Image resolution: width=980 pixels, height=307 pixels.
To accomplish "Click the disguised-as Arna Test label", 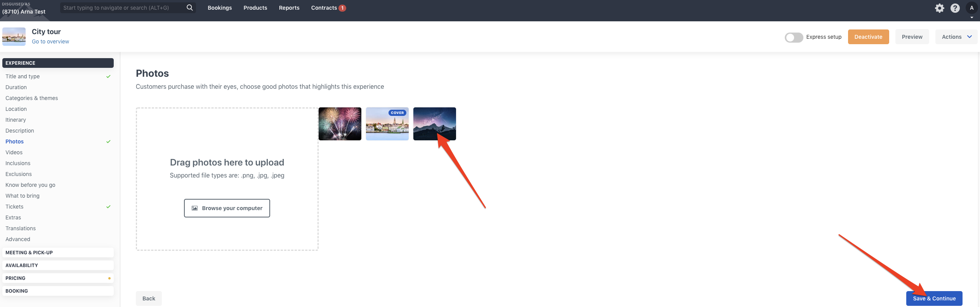I will tap(24, 12).
